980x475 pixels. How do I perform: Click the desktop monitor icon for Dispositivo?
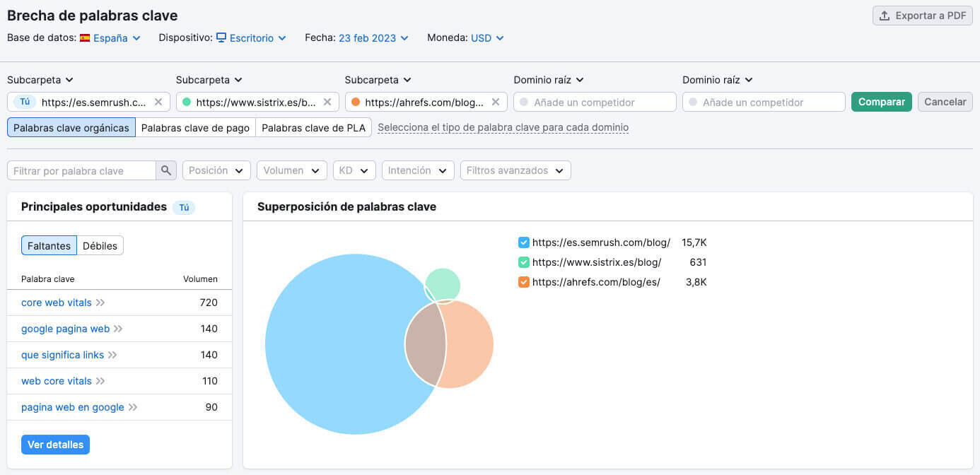pyautogui.click(x=221, y=37)
